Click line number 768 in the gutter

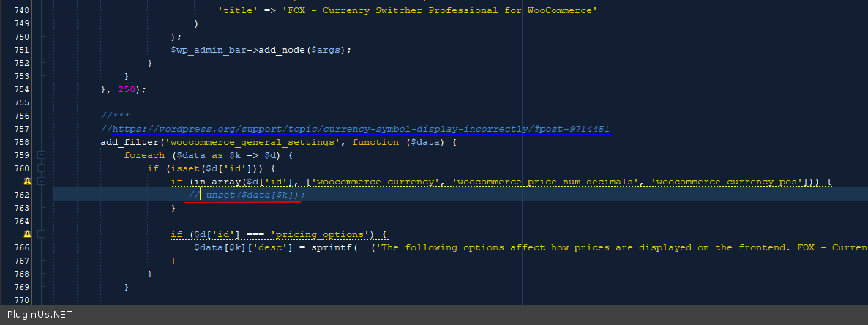point(20,274)
